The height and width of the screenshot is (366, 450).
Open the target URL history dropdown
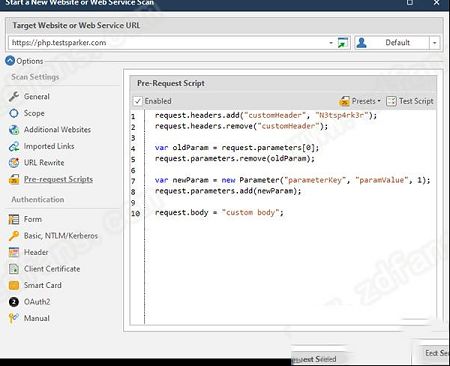331,43
